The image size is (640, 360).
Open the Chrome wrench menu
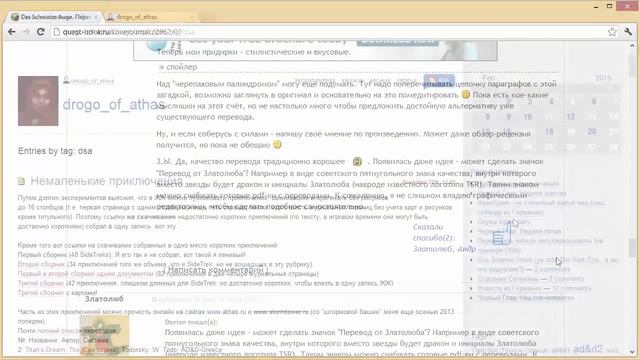[x=628, y=32]
